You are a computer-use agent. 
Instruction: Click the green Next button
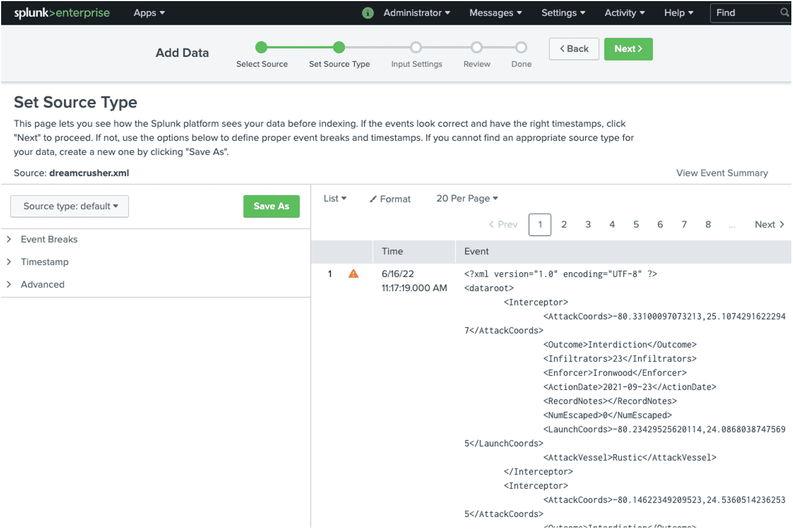(x=628, y=49)
